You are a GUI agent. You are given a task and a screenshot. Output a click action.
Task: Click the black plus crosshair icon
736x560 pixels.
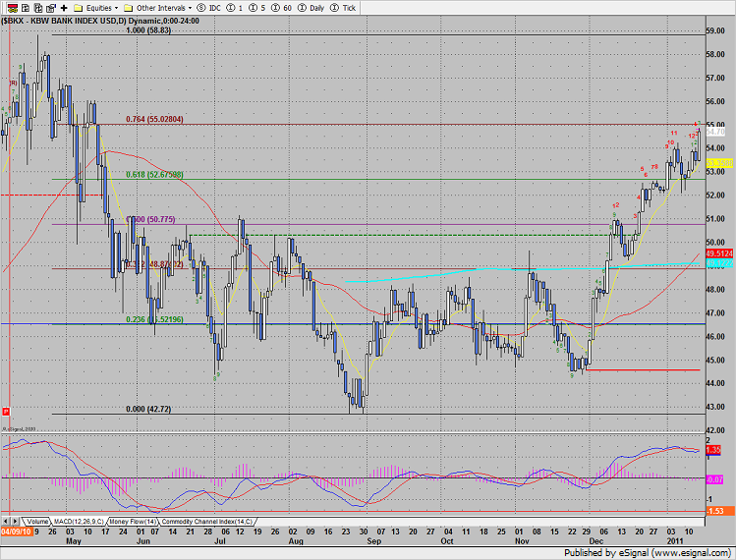(63, 6)
